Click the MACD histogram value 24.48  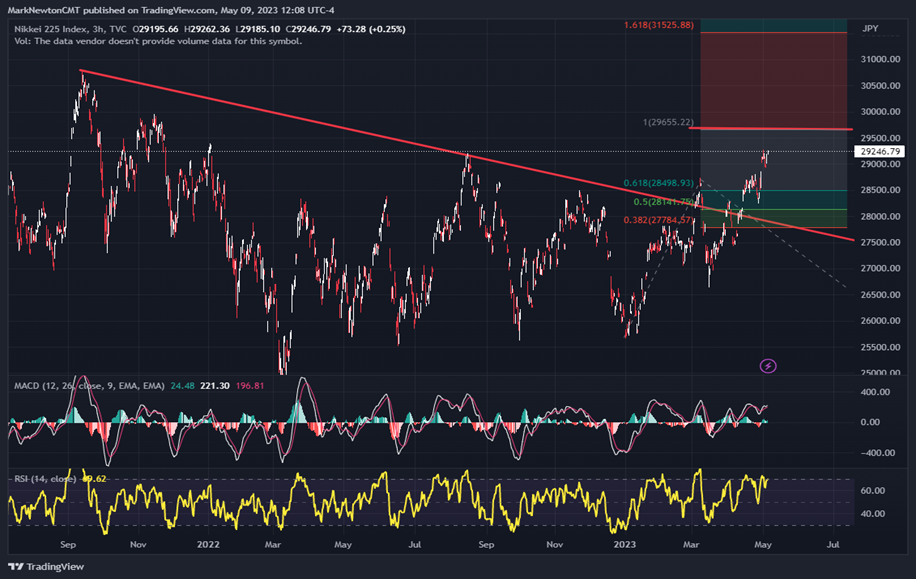click(182, 386)
